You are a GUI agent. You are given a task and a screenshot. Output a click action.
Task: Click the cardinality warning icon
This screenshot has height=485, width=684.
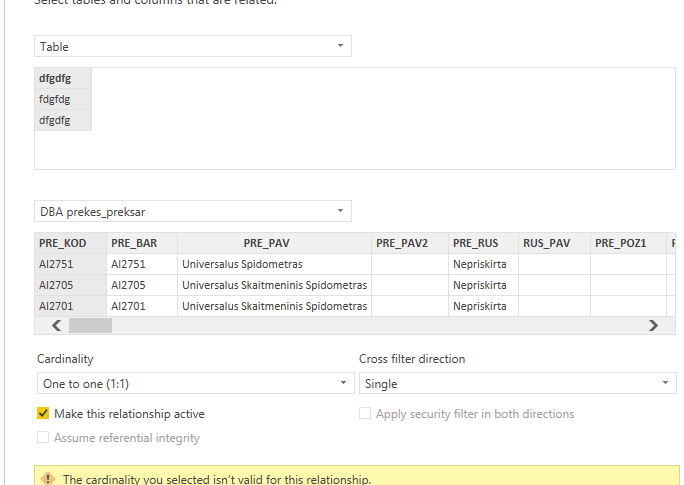point(48,478)
